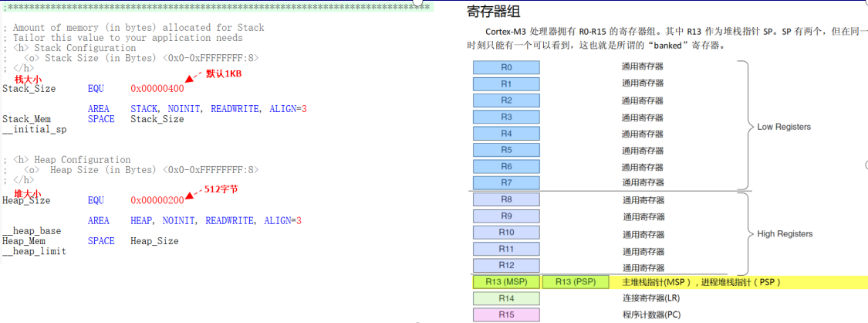Click the R14 register box
Image resolution: width=868 pixels, height=323 pixels.
tap(506, 298)
